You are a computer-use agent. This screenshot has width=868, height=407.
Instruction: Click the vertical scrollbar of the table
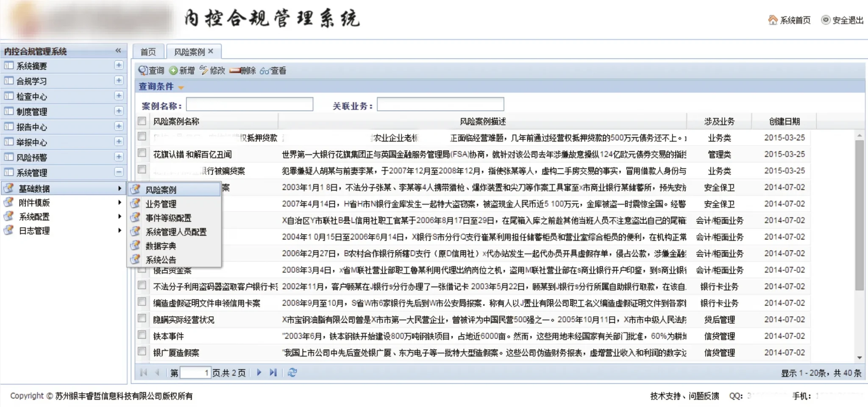pos(859,212)
